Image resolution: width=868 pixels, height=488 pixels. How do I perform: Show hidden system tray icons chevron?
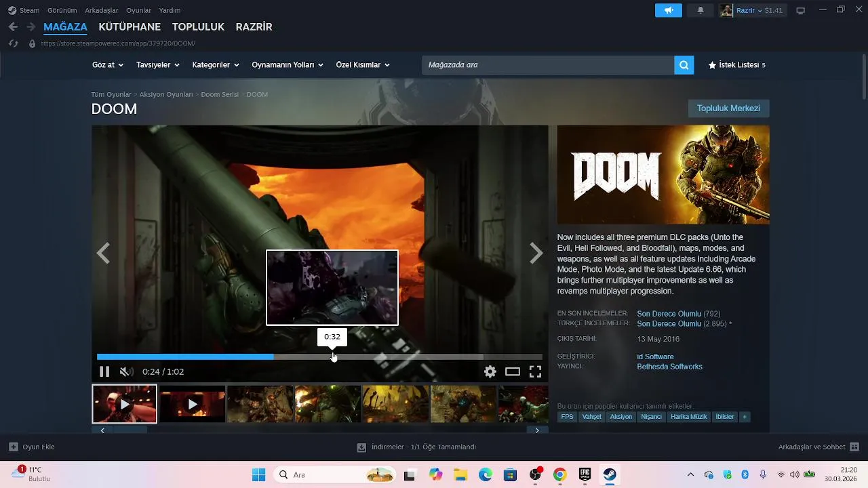[690, 475]
